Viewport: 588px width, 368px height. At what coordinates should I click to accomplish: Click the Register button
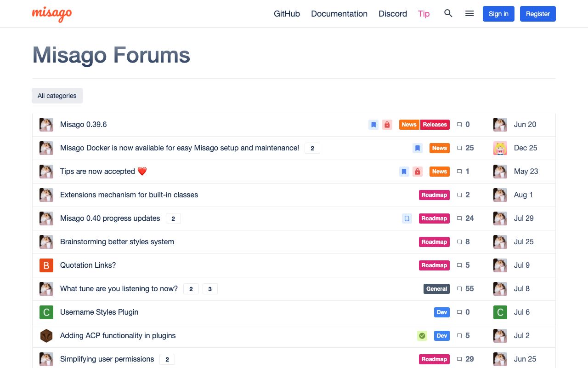pyautogui.click(x=538, y=14)
